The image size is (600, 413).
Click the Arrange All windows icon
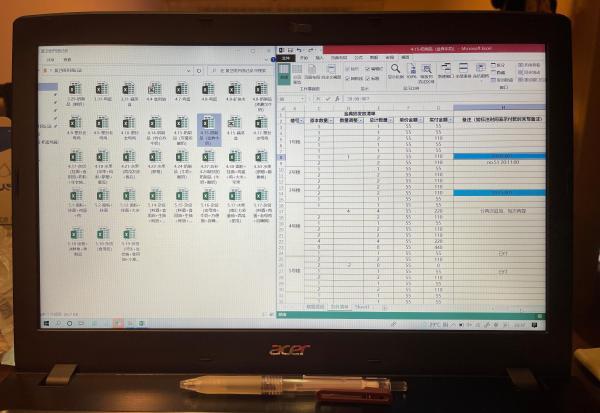point(463,71)
